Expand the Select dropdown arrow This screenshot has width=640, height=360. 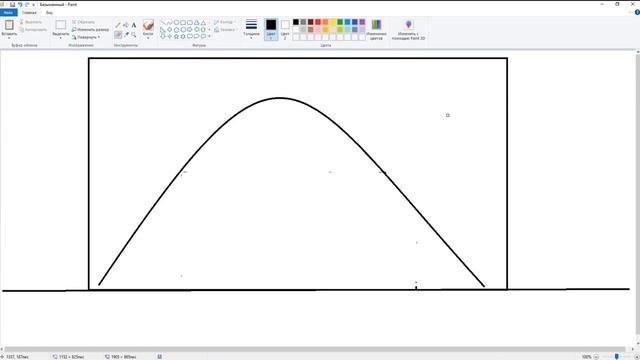[x=60, y=38]
